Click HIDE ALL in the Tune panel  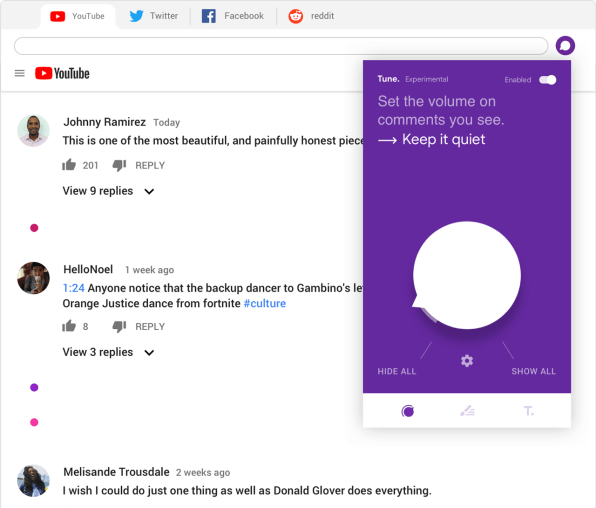(x=396, y=371)
